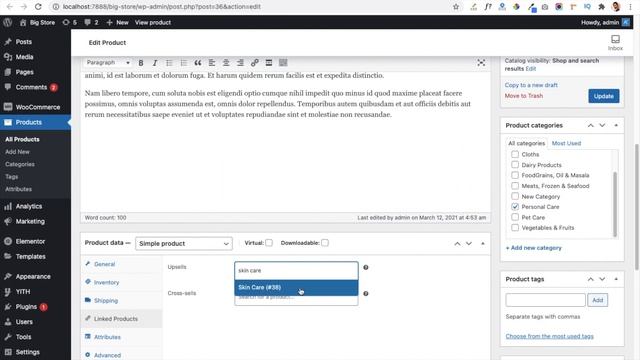
Task: Insert numbered list in editor
Action: click(183, 63)
